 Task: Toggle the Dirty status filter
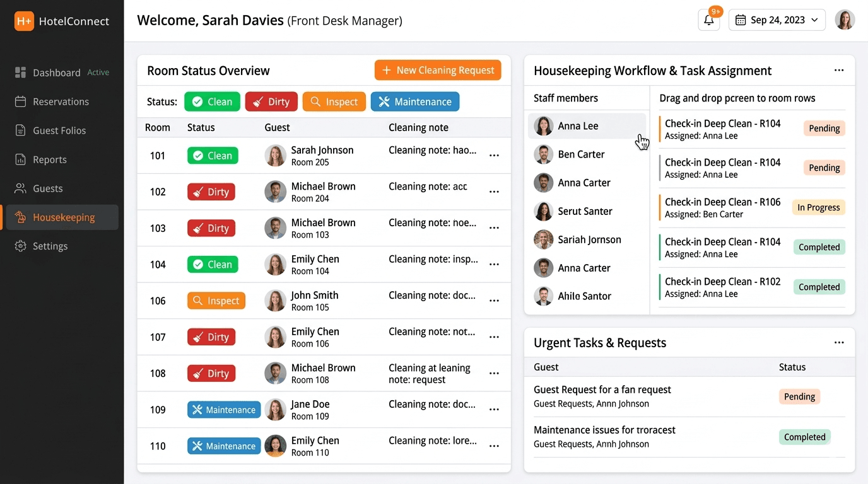pyautogui.click(x=271, y=102)
